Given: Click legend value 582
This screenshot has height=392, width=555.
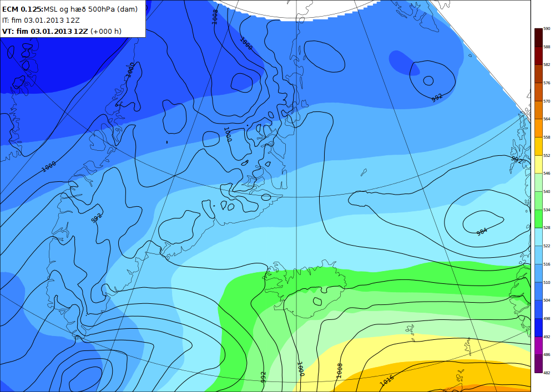Looking at the screenshot, I should pyautogui.click(x=547, y=65).
